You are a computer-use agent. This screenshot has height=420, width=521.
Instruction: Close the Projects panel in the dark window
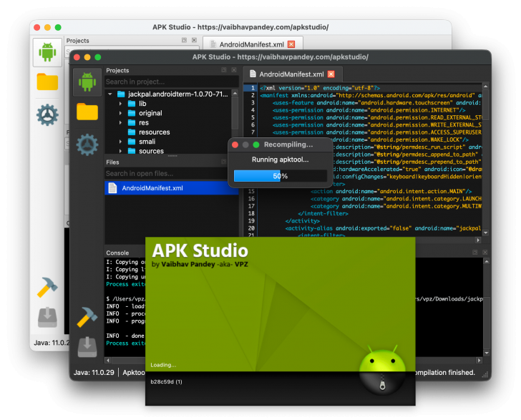pyautogui.click(x=234, y=70)
